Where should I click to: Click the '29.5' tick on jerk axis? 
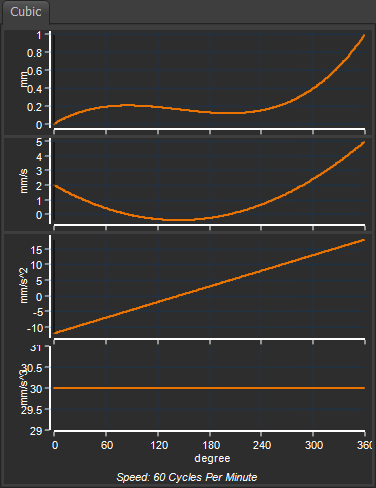click(32, 410)
